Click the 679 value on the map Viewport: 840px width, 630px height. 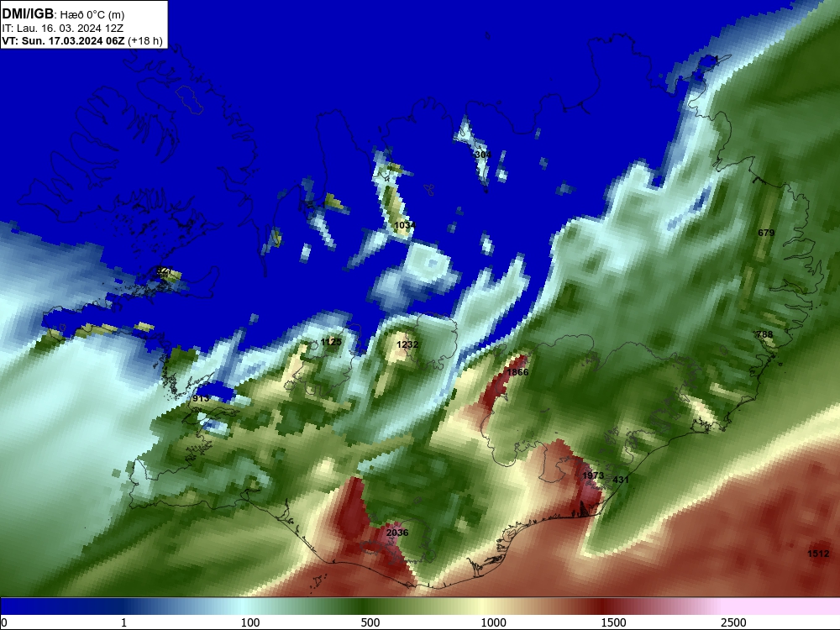click(766, 233)
